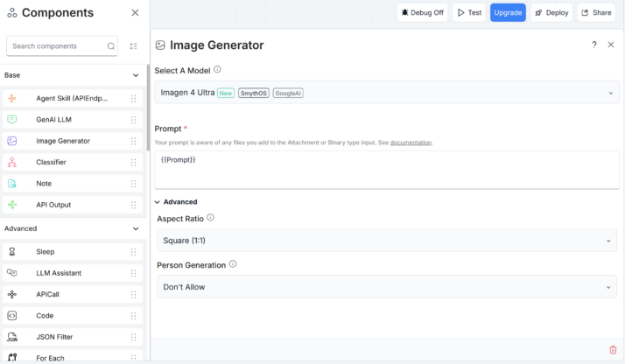This screenshot has height=364, width=625.
Task: Toggle Debug Off button
Action: click(422, 12)
